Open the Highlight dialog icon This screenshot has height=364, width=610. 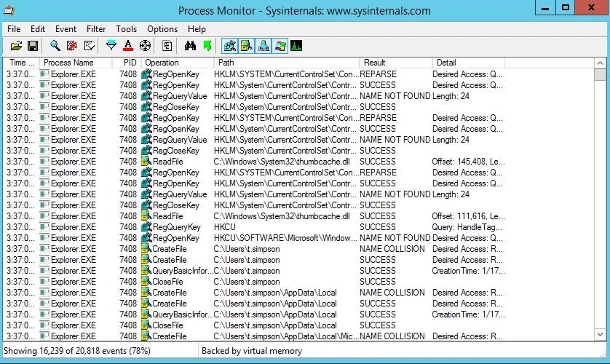coord(128,46)
